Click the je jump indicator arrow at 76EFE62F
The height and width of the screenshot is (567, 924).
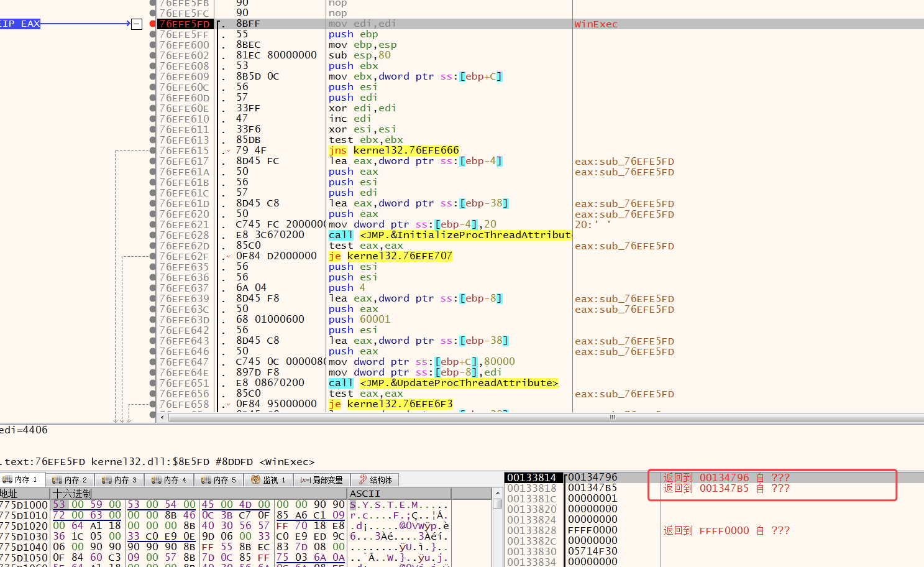tap(228, 257)
